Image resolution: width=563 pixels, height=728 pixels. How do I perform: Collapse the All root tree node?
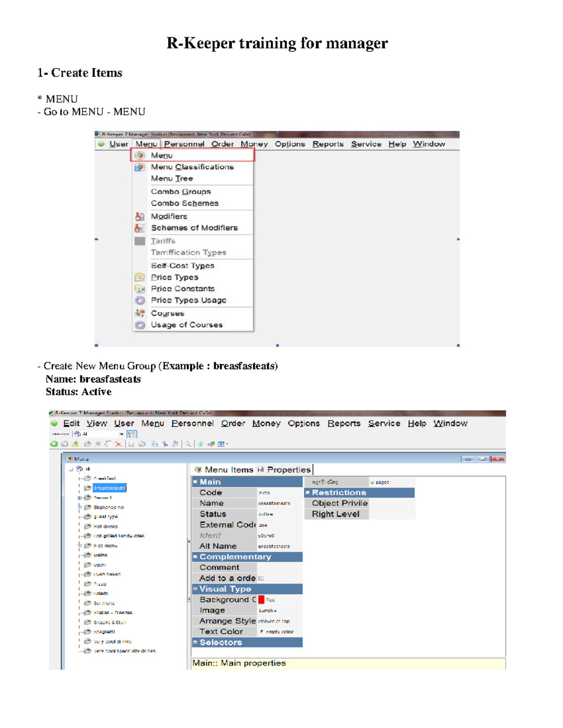tap(71, 469)
